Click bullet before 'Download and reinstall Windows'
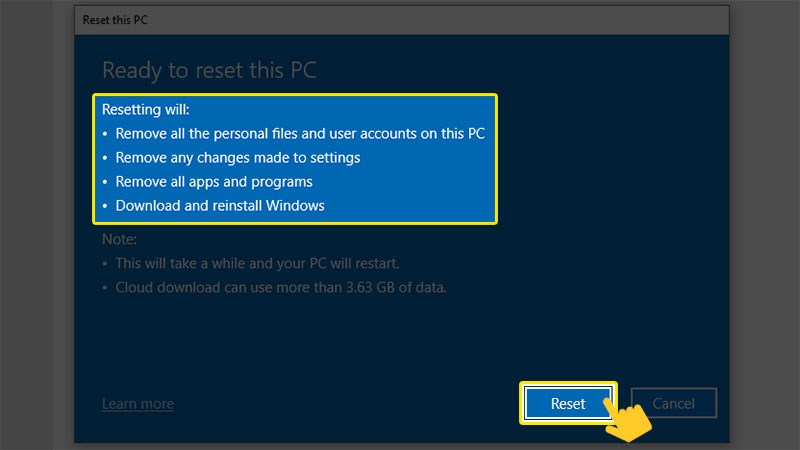800x450 pixels. tap(105, 208)
